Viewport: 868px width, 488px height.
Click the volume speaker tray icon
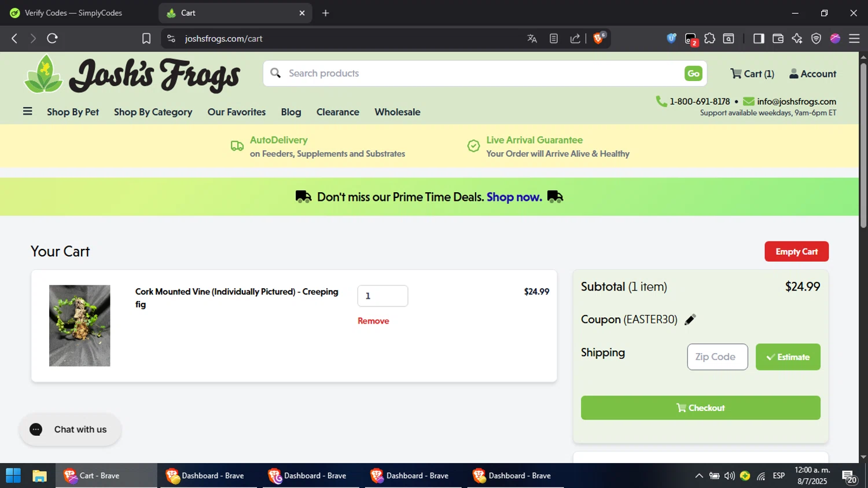coord(730,476)
